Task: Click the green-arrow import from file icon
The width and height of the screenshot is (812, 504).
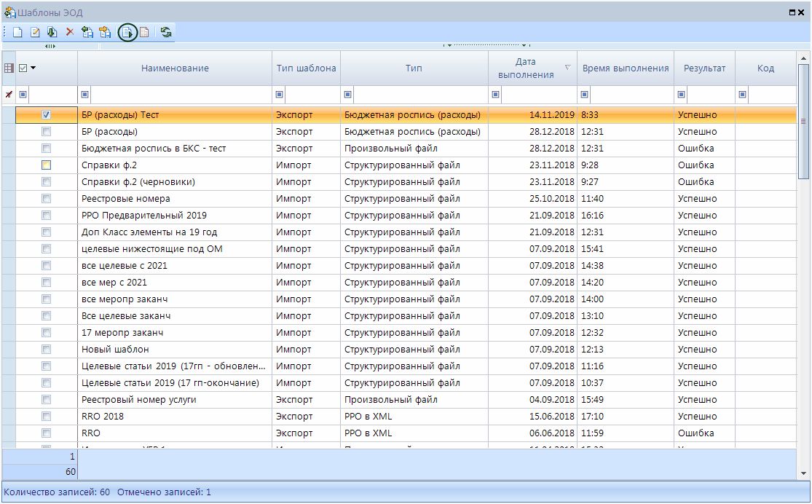Action: click(x=87, y=32)
